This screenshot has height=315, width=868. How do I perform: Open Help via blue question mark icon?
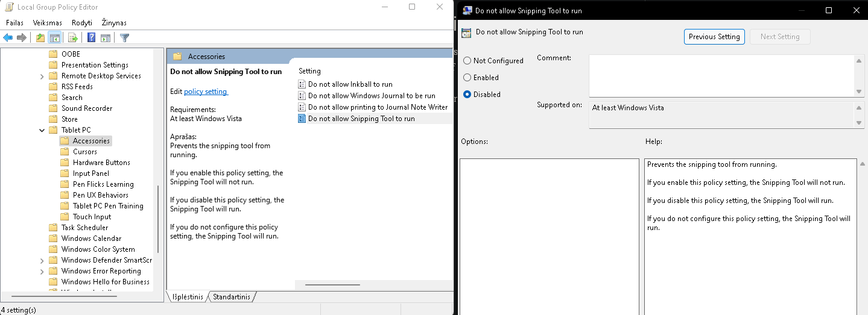pos(91,37)
